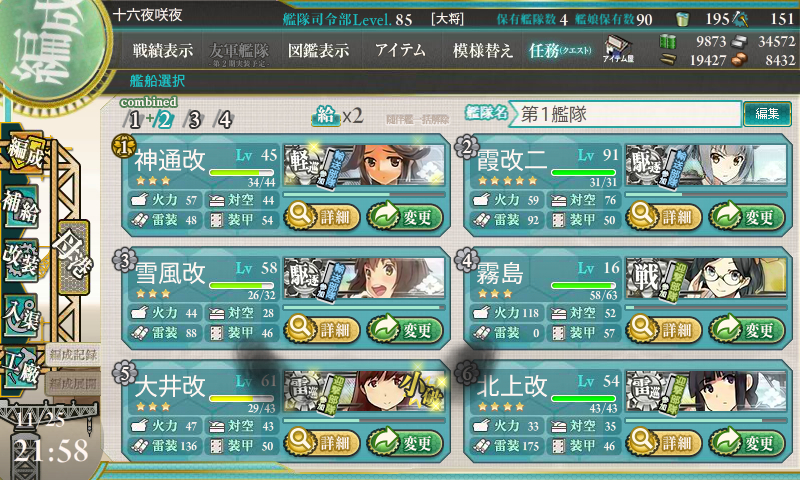This screenshot has height=480, width=800.
Task: Open the アイテム屋 shop icon
Action: pyautogui.click(x=618, y=49)
